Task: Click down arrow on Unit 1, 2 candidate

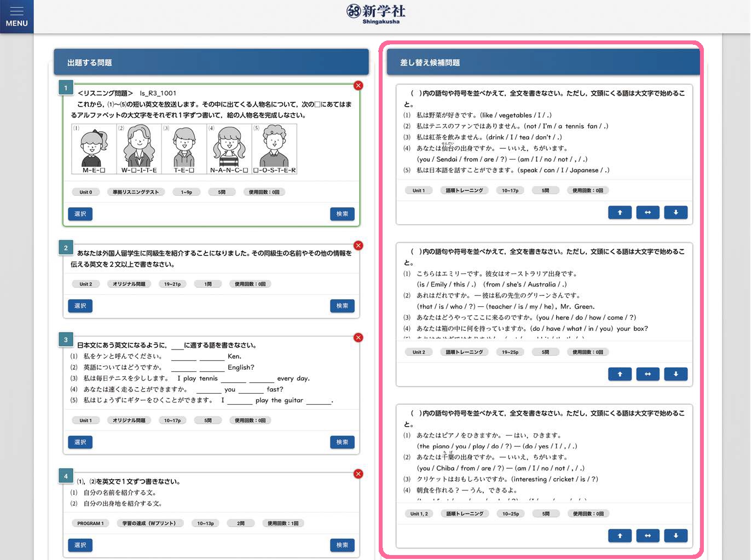Action: click(676, 535)
